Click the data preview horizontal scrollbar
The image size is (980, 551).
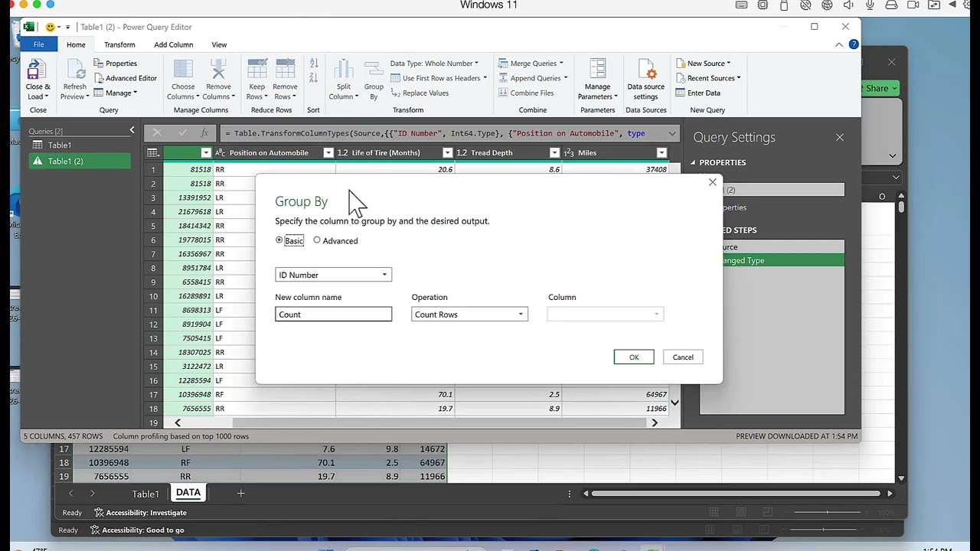(x=440, y=422)
